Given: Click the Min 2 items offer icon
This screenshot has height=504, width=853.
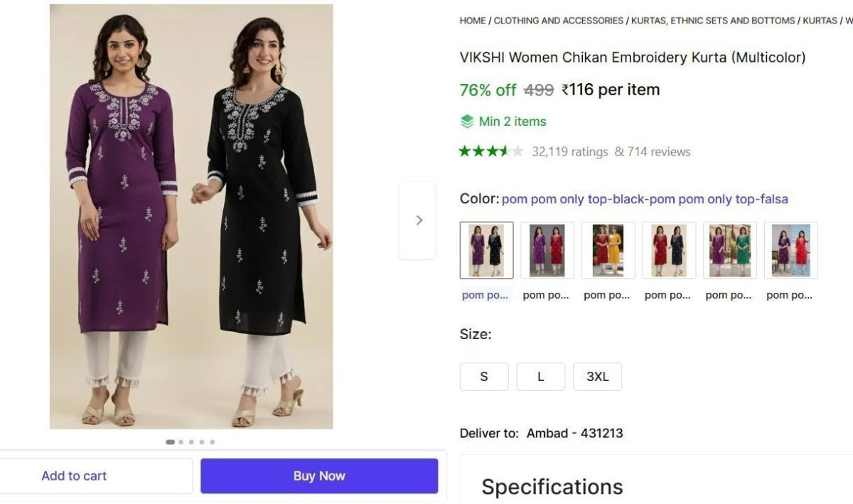Looking at the screenshot, I should click(x=467, y=122).
